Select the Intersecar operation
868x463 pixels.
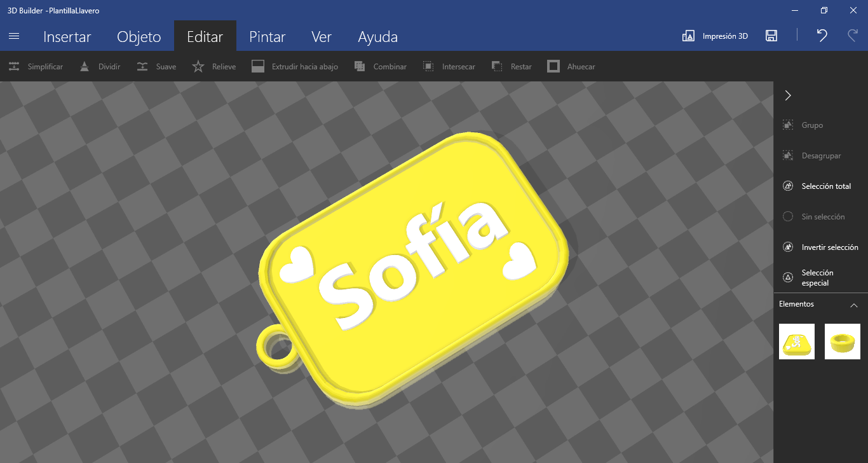(x=449, y=66)
